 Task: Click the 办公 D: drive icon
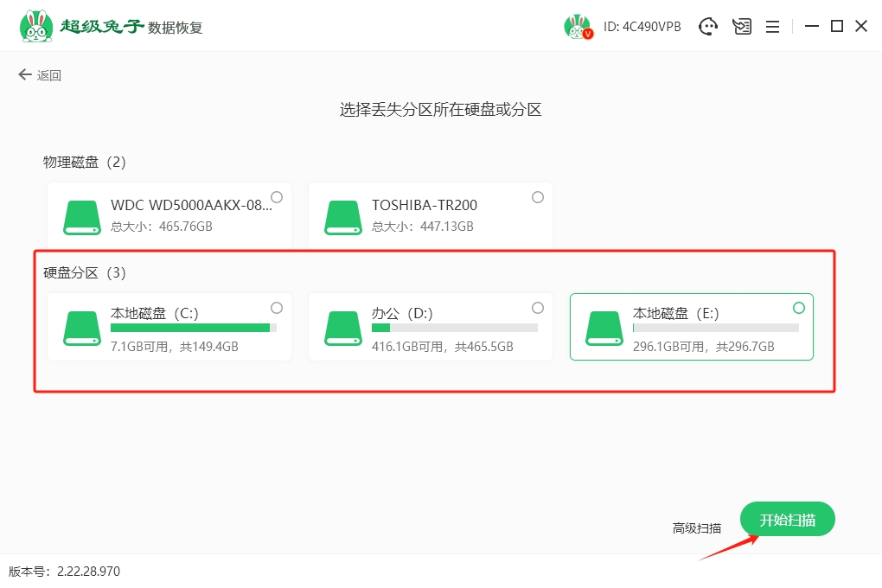(343, 327)
